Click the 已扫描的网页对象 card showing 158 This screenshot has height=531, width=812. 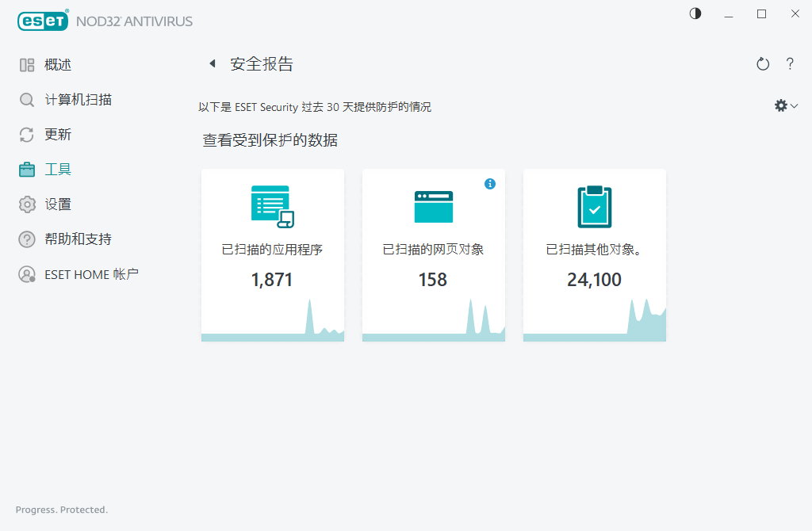433,254
